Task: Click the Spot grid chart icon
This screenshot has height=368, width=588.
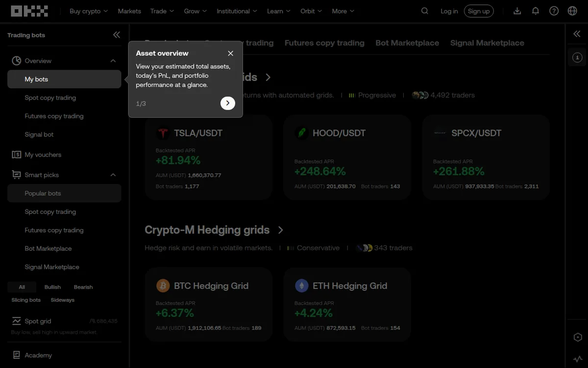Action: (x=17, y=321)
